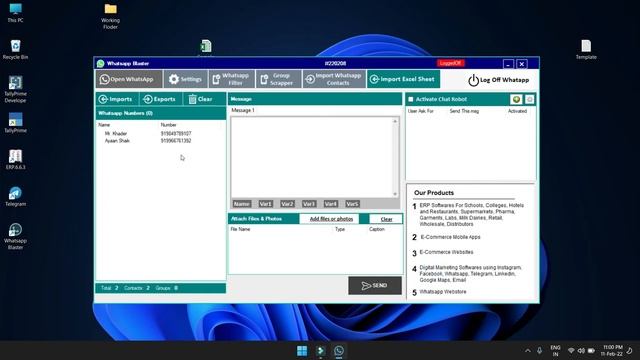The height and width of the screenshot is (360, 640).
Task: Open the Excel file icon on desktop
Action: tap(206, 47)
